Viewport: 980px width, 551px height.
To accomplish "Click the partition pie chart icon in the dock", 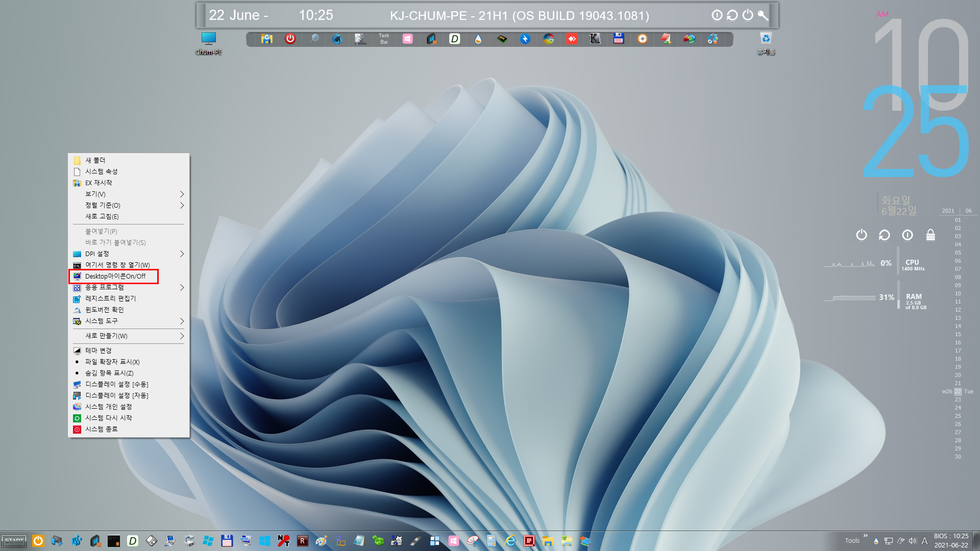I will click(x=689, y=39).
